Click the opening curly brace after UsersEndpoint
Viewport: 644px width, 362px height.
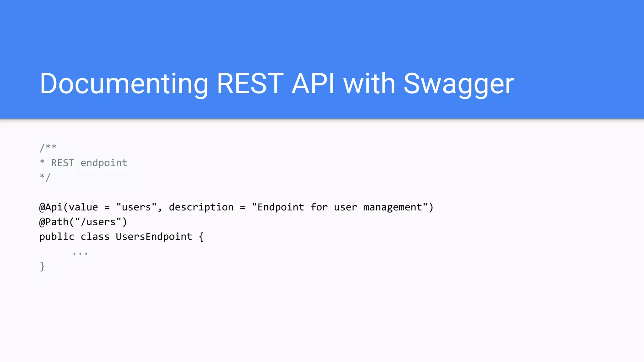coord(201,237)
